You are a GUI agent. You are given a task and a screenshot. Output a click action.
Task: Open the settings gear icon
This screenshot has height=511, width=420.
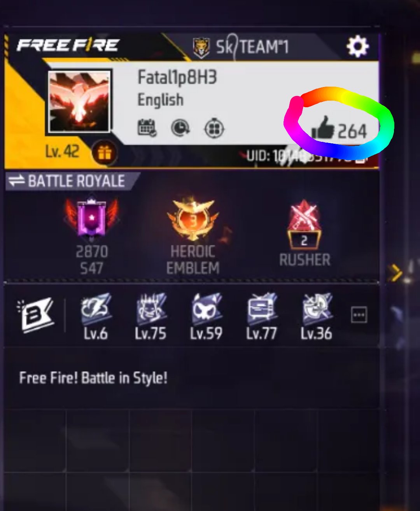pyautogui.click(x=357, y=47)
